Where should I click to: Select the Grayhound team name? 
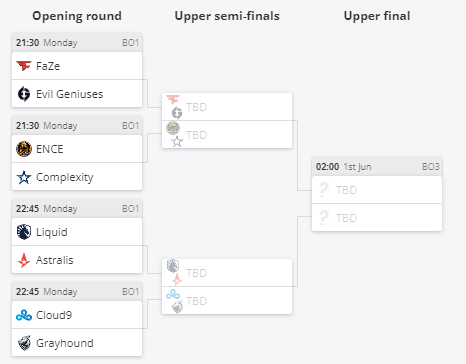[65, 343]
